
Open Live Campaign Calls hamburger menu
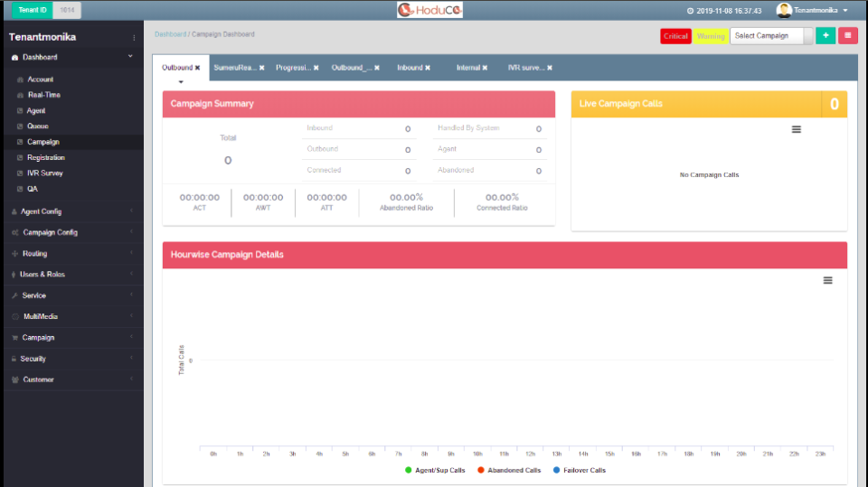(797, 129)
